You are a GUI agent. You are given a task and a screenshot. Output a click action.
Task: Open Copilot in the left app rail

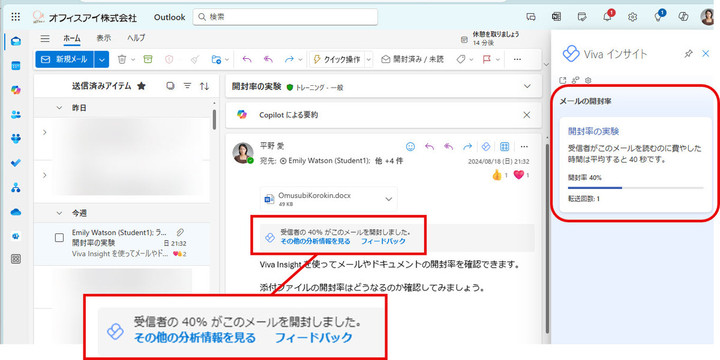click(x=16, y=90)
